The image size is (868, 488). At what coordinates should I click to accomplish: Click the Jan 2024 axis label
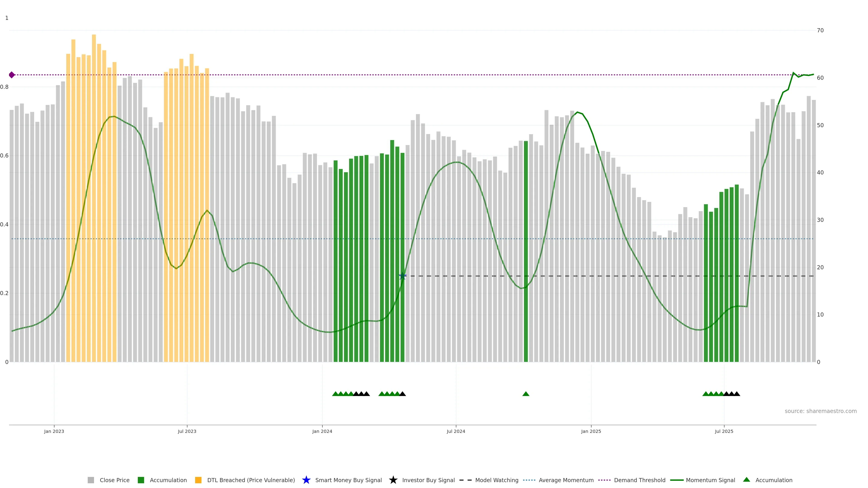pyautogui.click(x=322, y=431)
